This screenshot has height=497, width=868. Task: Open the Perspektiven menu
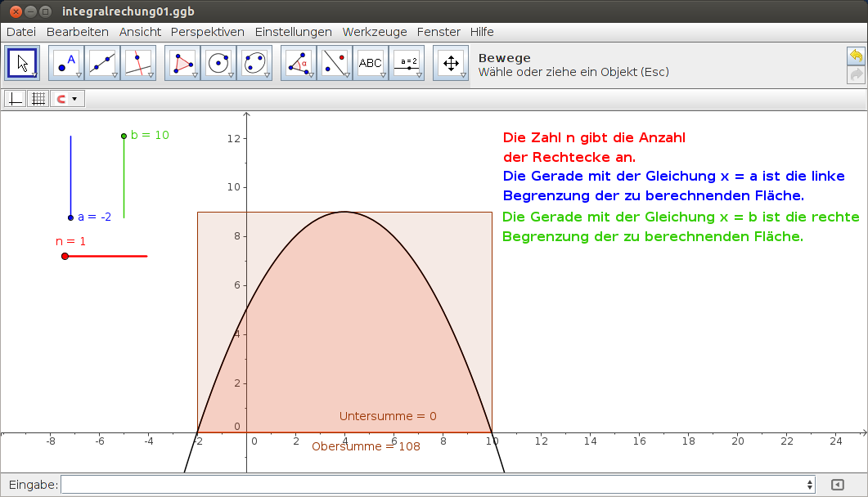point(207,32)
